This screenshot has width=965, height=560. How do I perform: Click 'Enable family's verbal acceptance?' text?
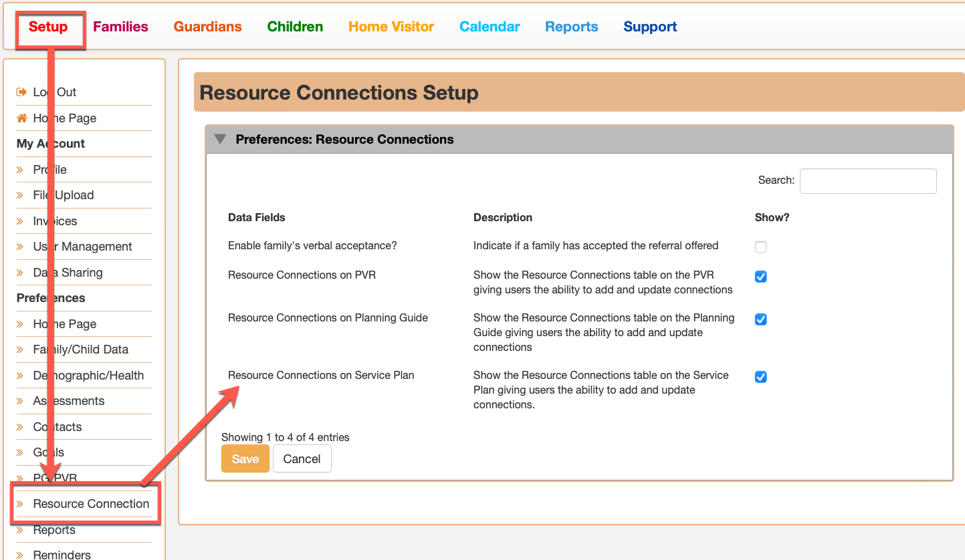312,245
